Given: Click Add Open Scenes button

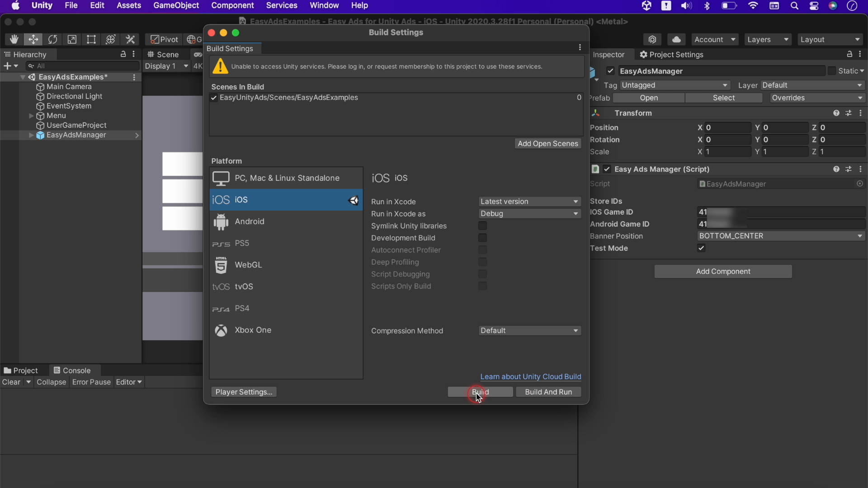Looking at the screenshot, I should 548,143.
